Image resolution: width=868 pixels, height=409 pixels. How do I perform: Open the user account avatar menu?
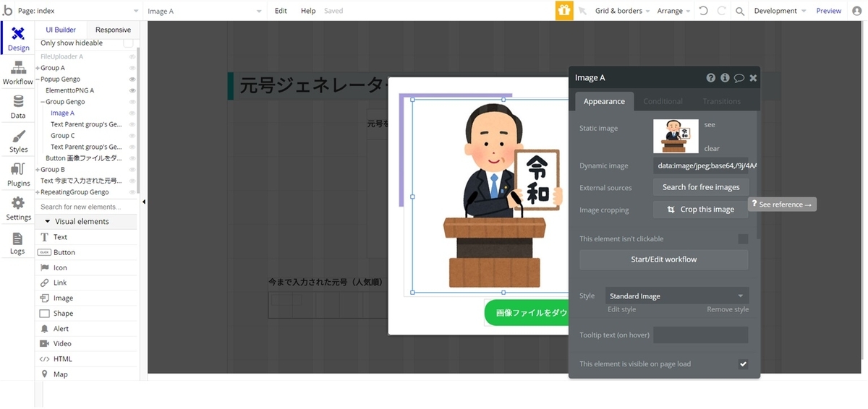(857, 11)
